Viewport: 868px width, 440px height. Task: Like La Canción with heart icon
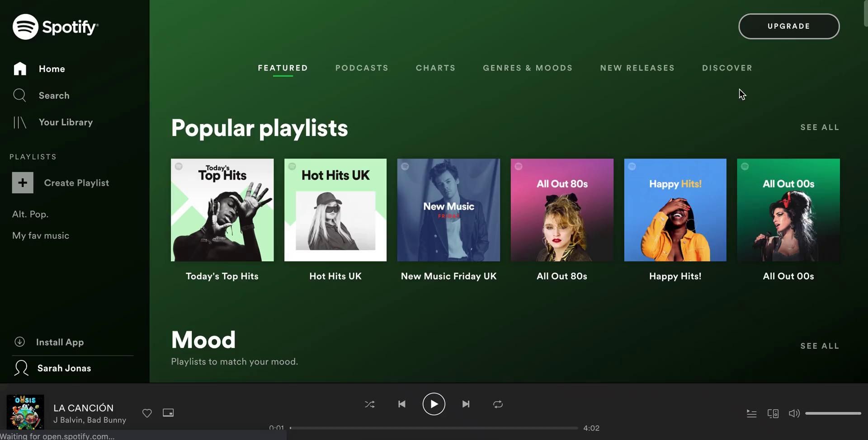click(x=147, y=413)
